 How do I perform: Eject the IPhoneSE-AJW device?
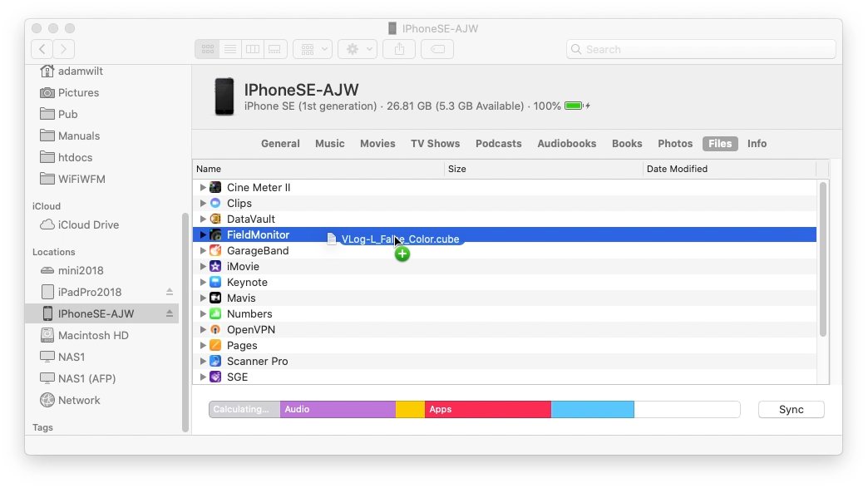170,313
